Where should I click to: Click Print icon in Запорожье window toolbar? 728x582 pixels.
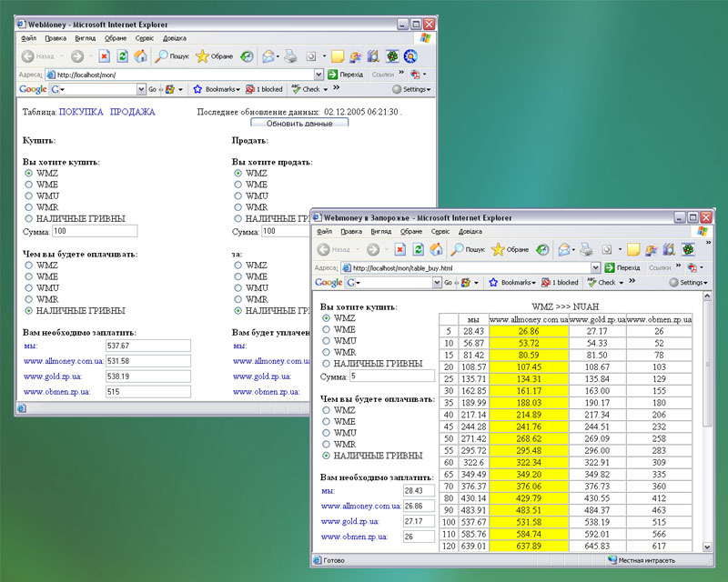coord(586,250)
